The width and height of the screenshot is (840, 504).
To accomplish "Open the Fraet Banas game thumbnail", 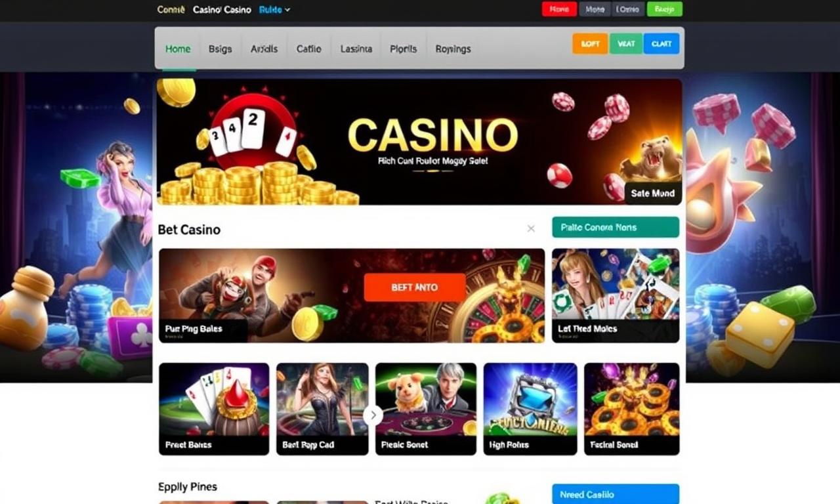I will coord(214,409).
